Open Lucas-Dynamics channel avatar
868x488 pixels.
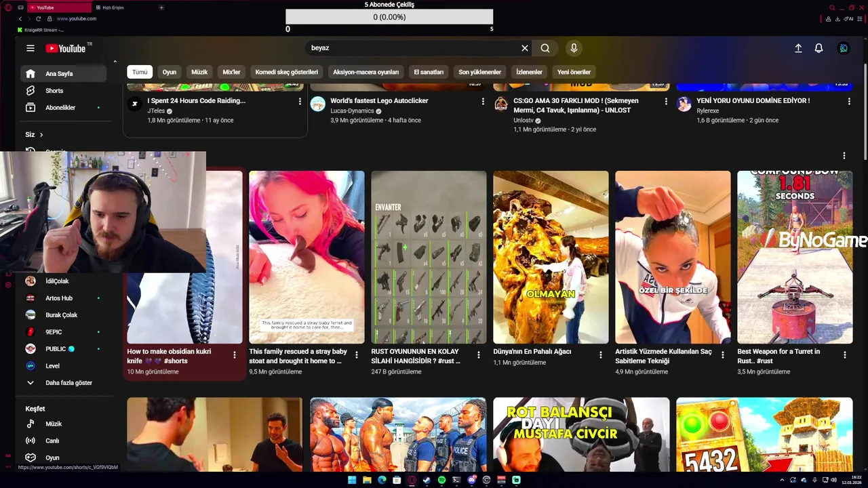[x=318, y=104]
